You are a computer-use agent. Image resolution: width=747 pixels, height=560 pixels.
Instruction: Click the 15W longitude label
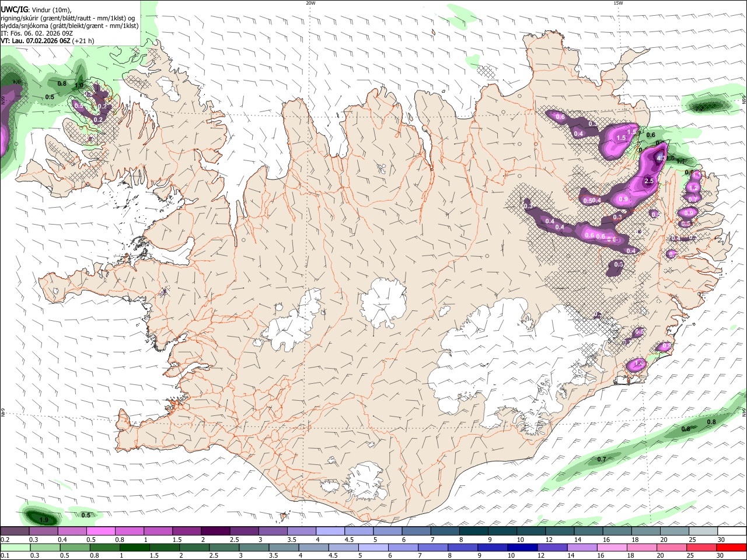coord(618,3)
